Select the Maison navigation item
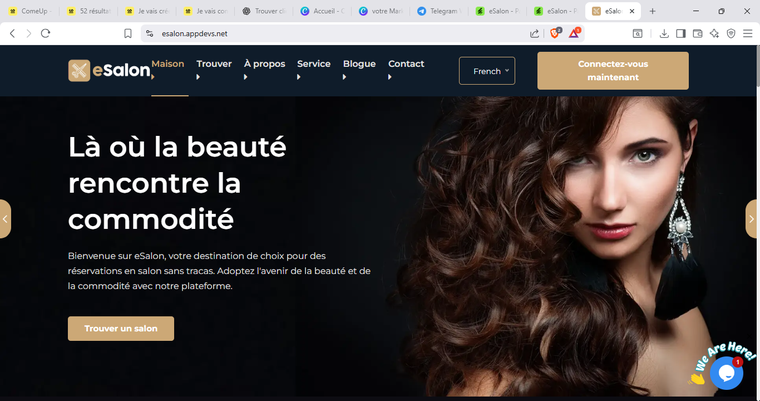Image resolution: width=760 pixels, height=401 pixels. coord(168,64)
